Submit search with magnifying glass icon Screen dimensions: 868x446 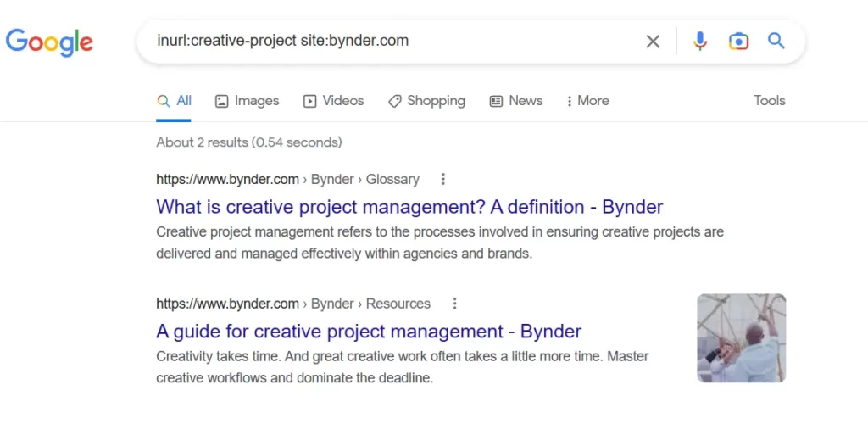(x=776, y=41)
